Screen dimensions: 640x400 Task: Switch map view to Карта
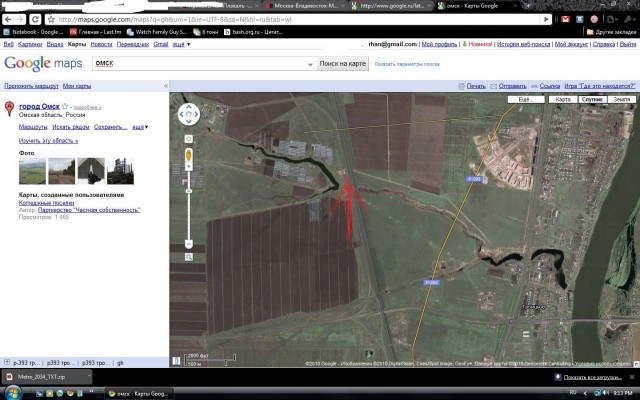[x=563, y=99]
